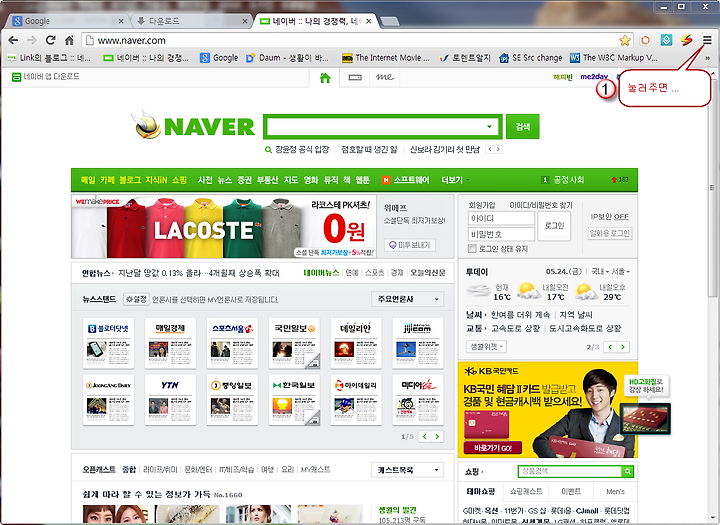The height and width of the screenshot is (525, 720).
Task: Open the 국민일보 newsstand thumbnail
Action: (x=294, y=343)
